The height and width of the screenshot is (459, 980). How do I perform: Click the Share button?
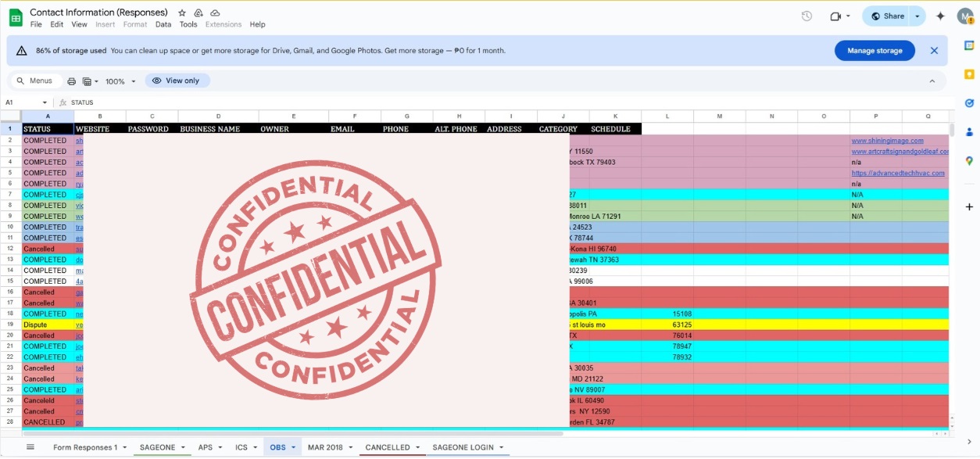pos(887,16)
